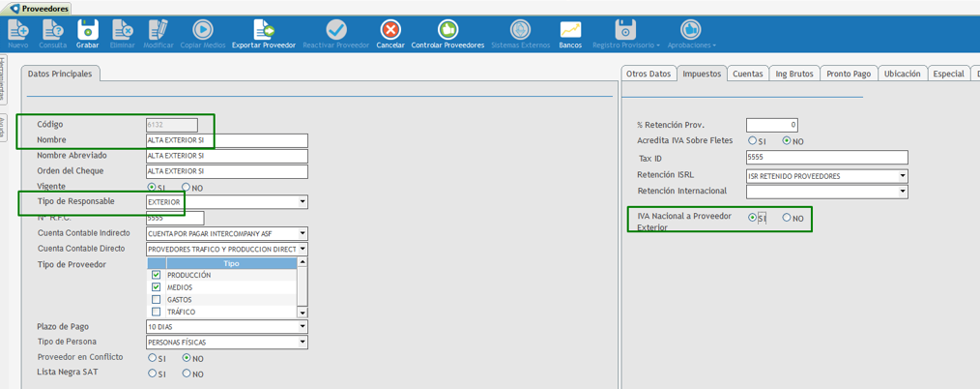Open Controlar Proveedores from the toolbar
Screen dimensions: 980x389
click(447, 31)
